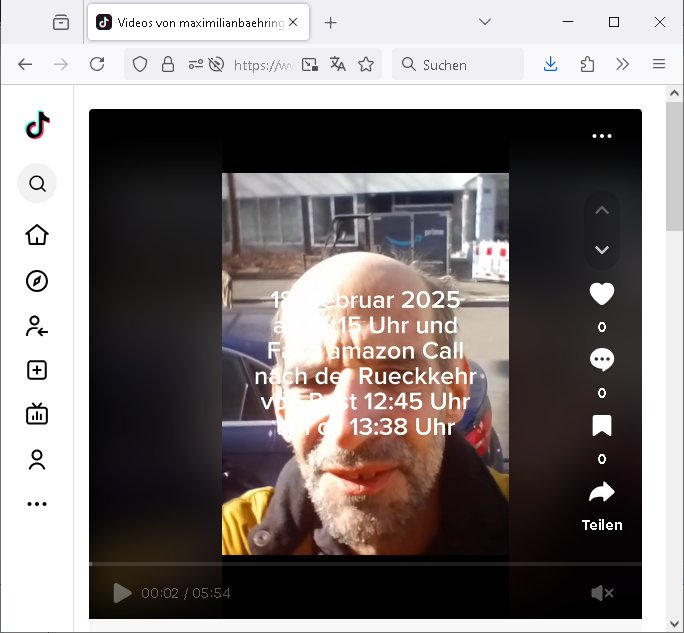Open the Following users icon

tap(37, 326)
